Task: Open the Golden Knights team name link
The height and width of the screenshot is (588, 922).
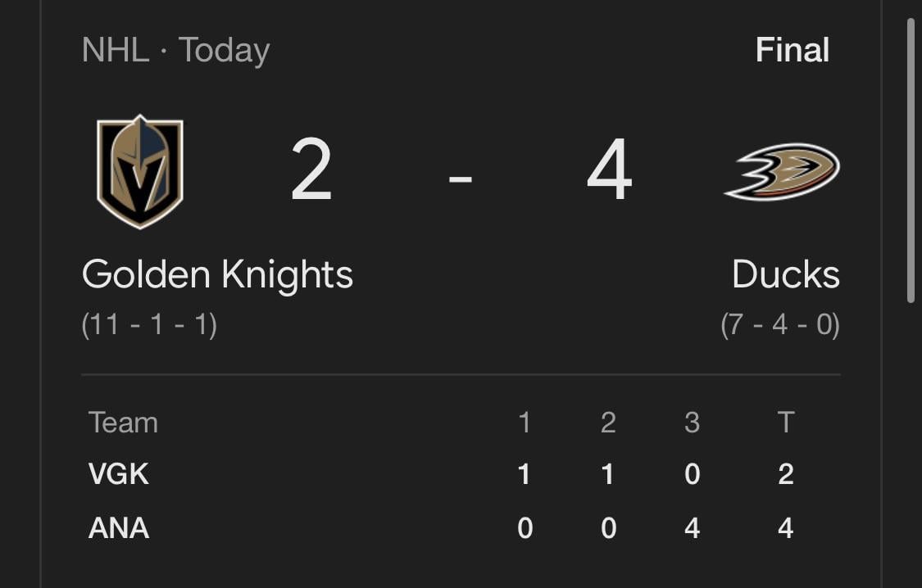Action: pyautogui.click(x=217, y=274)
